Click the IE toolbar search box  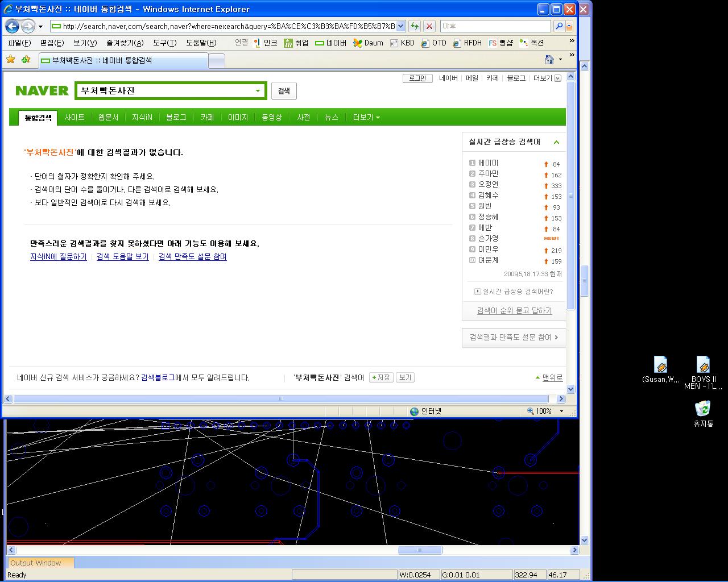[x=495, y=26]
